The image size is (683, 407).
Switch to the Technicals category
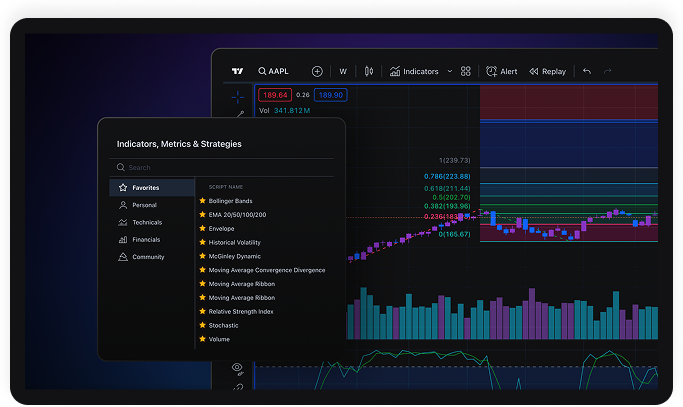(x=146, y=222)
